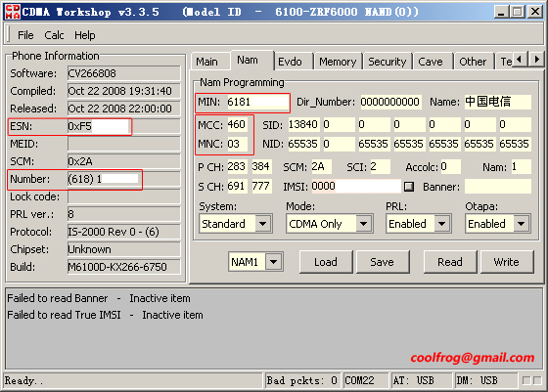Click the Read button

click(450, 262)
